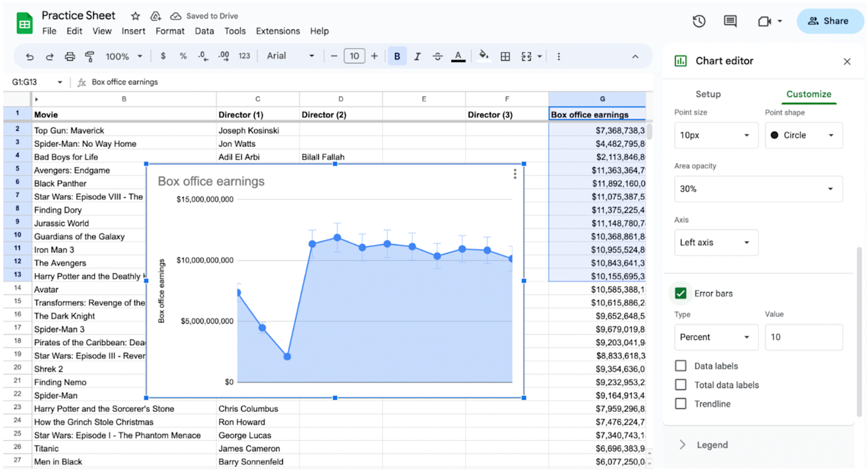Open the Help menu
Screen dimensions: 868x475
coord(319,31)
